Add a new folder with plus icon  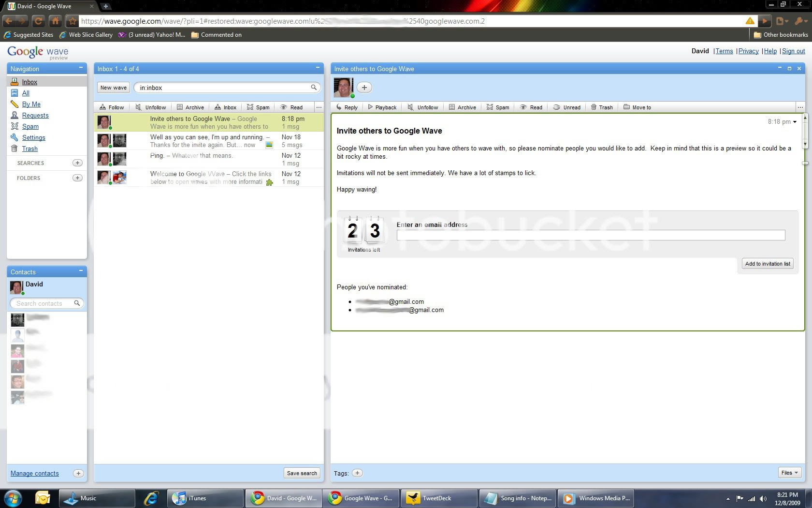77,178
